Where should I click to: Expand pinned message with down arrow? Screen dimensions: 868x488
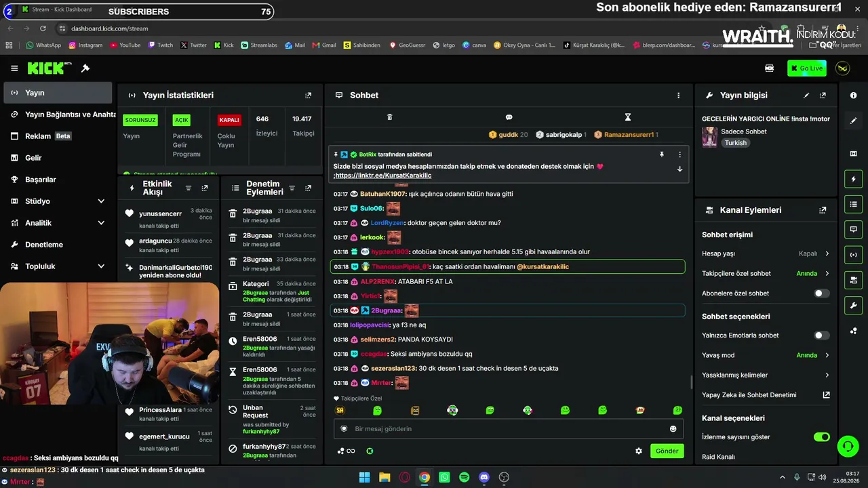tap(679, 169)
